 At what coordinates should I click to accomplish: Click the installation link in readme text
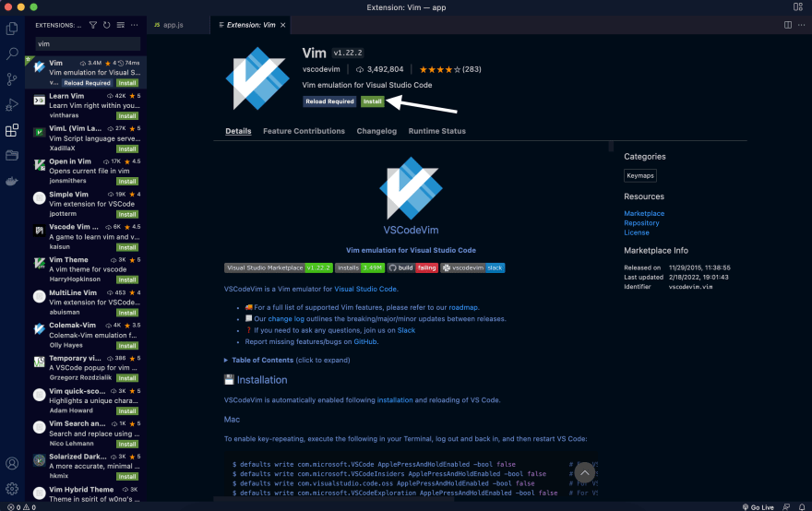coord(395,400)
